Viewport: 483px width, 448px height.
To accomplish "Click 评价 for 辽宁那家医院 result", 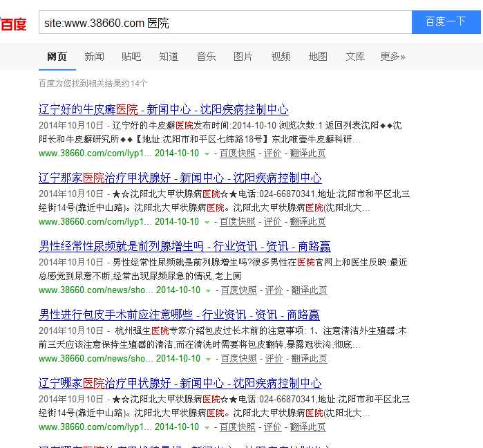I will click(273, 221).
